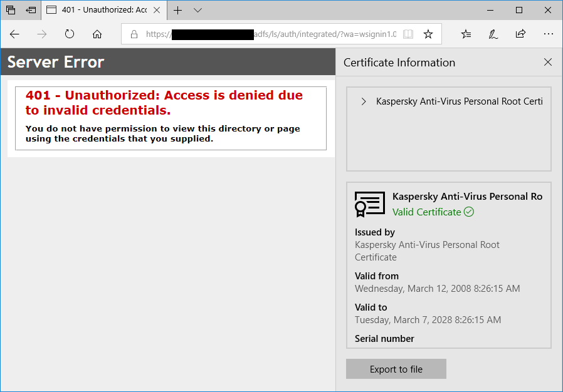Go to the Home page icon
The image size is (563, 392).
coord(97,34)
